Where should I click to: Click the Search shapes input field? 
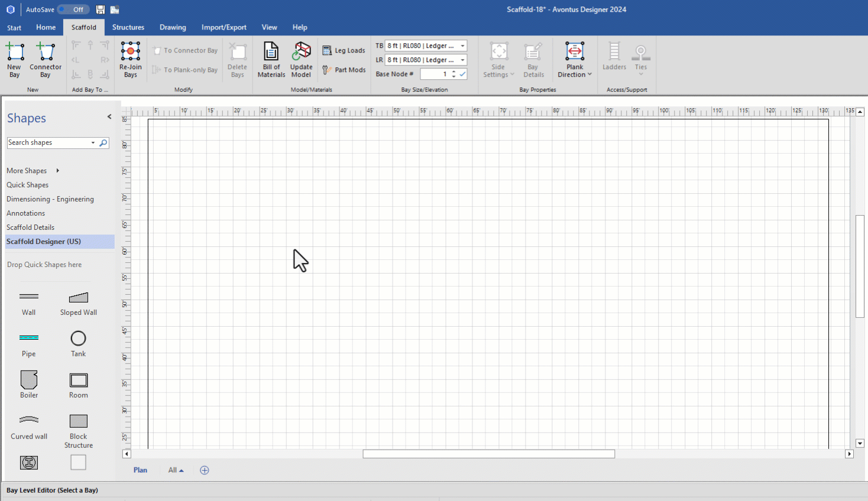coord(47,143)
